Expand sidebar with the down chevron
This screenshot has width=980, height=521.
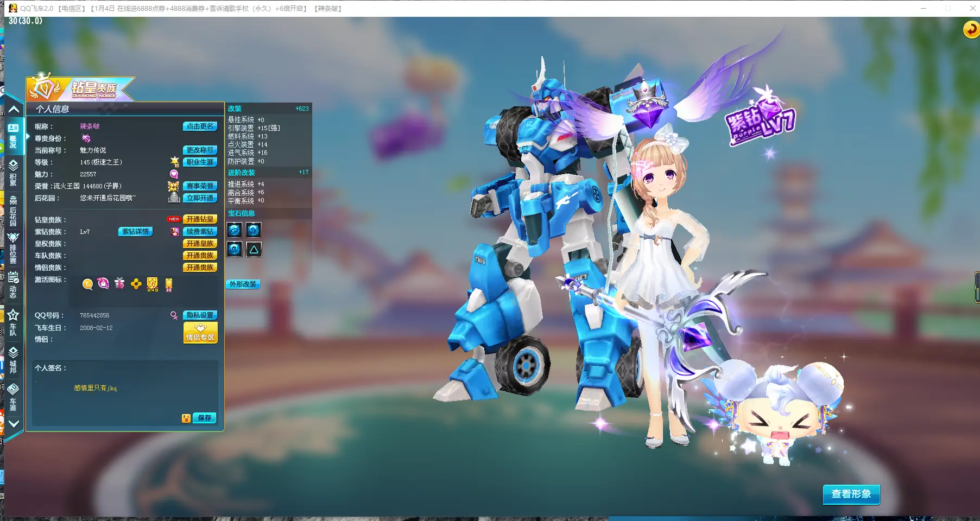pyautogui.click(x=14, y=424)
